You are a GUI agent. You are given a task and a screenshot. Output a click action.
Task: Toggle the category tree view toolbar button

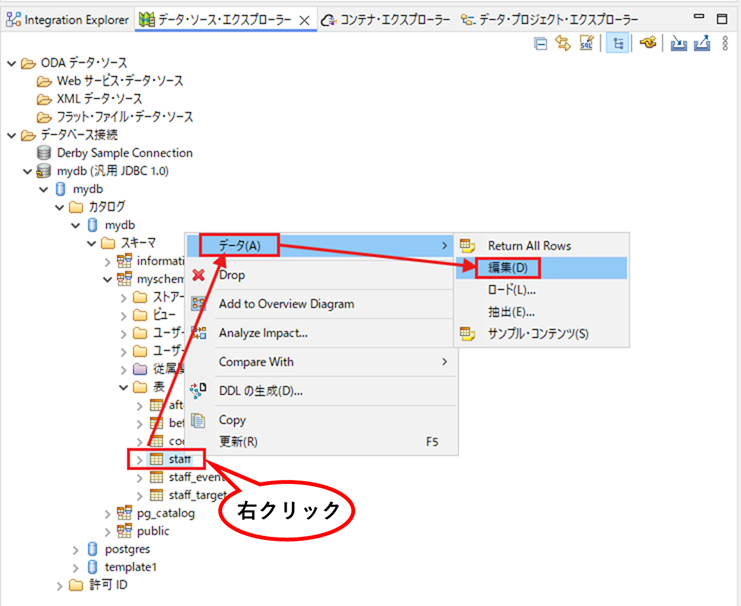617,43
